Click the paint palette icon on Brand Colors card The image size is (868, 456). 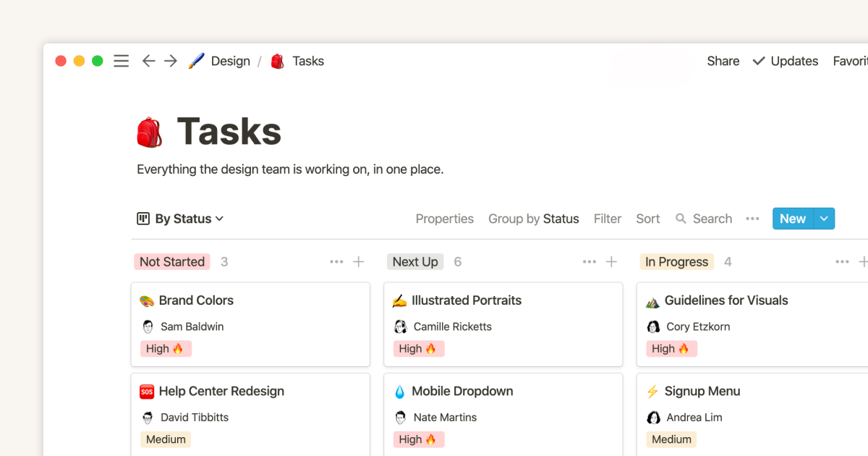[147, 300]
